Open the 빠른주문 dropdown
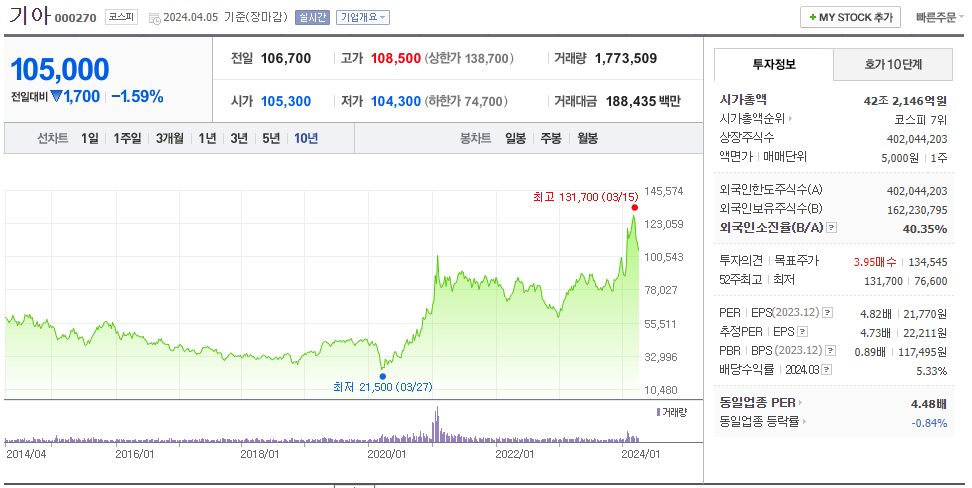972x488 pixels. pos(939,17)
